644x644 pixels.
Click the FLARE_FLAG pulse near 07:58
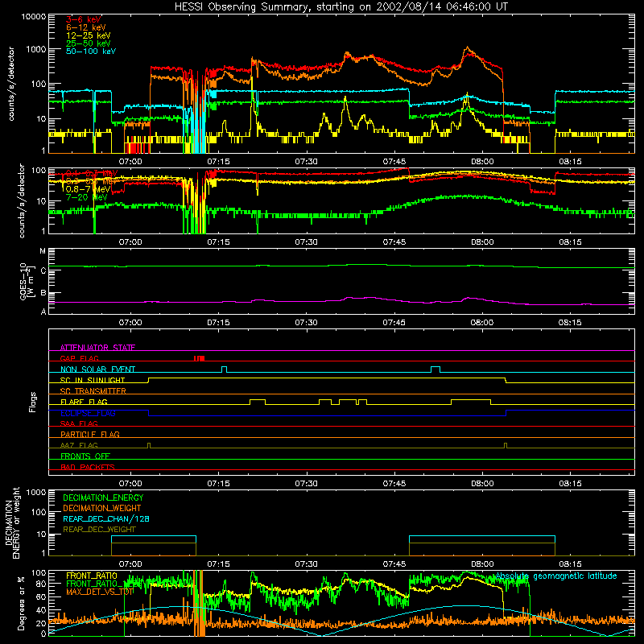pos(471,402)
